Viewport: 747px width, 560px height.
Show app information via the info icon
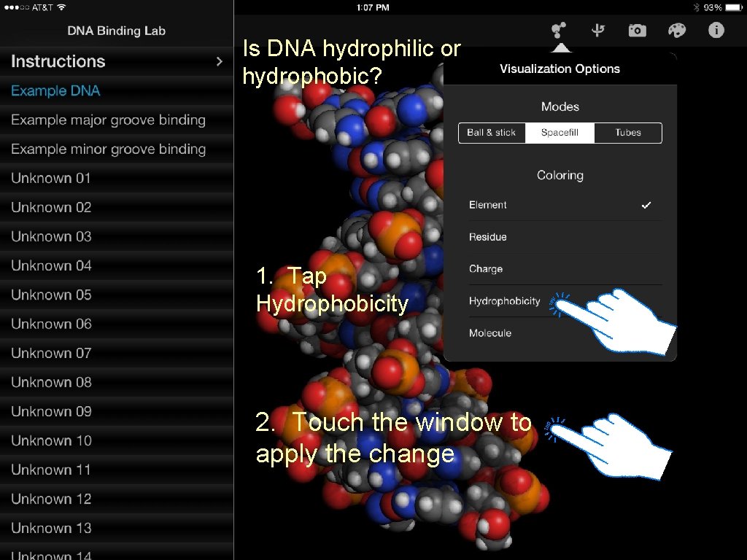coord(716,31)
